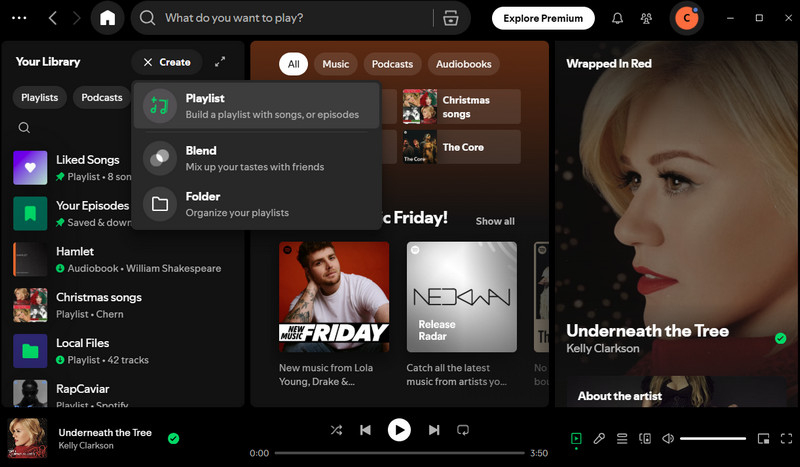The width and height of the screenshot is (800, 467).
Task: Click Underneath the Tree title in sidebar
Action: coord(647,331)
